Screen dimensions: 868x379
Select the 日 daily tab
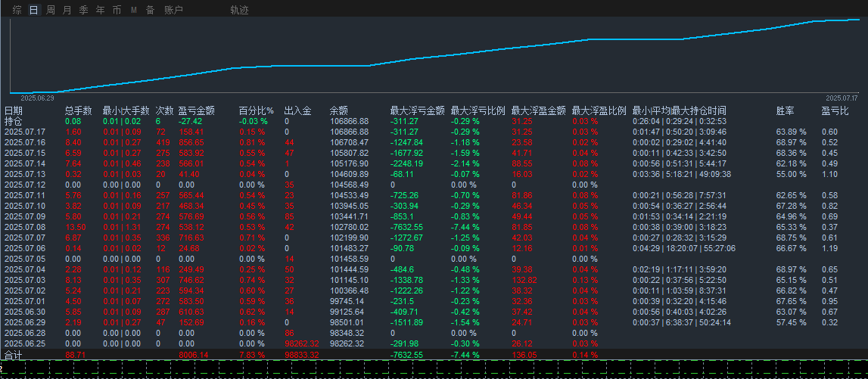point(34,10)
